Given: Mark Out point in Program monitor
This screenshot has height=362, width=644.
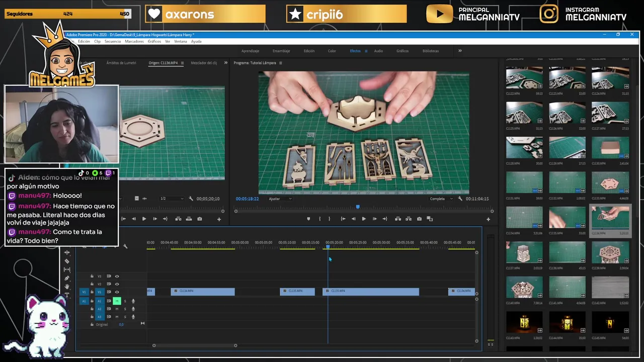Looking at the screenshot, I should [x=330, y=219].
